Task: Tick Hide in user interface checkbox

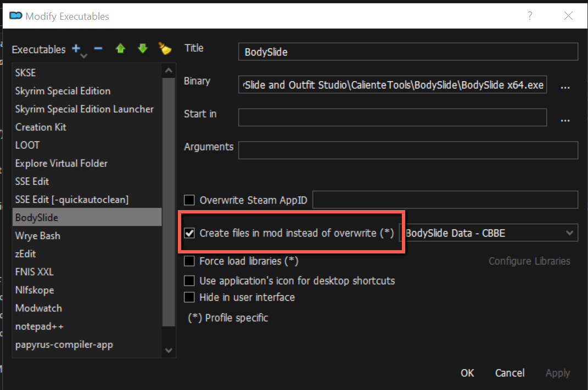Action: point(189,297)
